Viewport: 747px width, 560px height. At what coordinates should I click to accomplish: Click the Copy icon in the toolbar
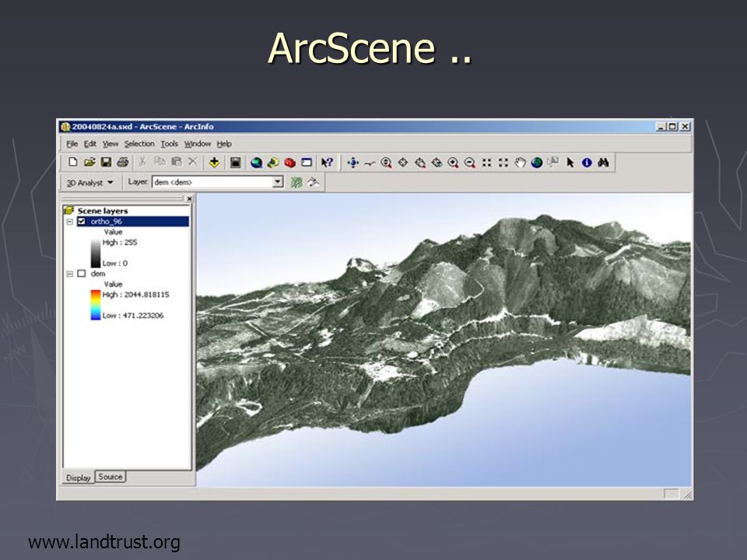point(159,163)
